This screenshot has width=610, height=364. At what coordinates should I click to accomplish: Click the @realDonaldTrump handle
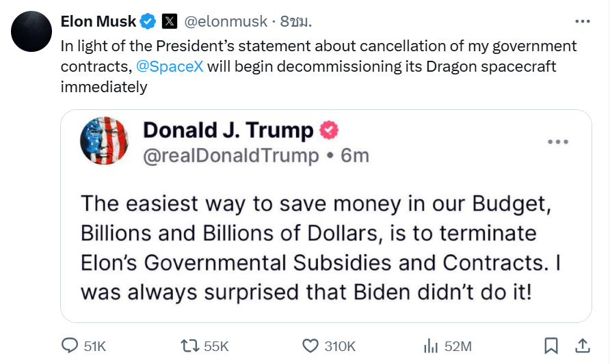[x=230, y=156]
